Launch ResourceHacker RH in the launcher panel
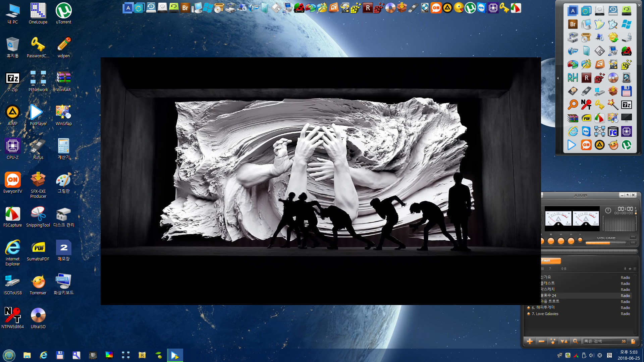 pyautogui.click(x=573, y=78)
